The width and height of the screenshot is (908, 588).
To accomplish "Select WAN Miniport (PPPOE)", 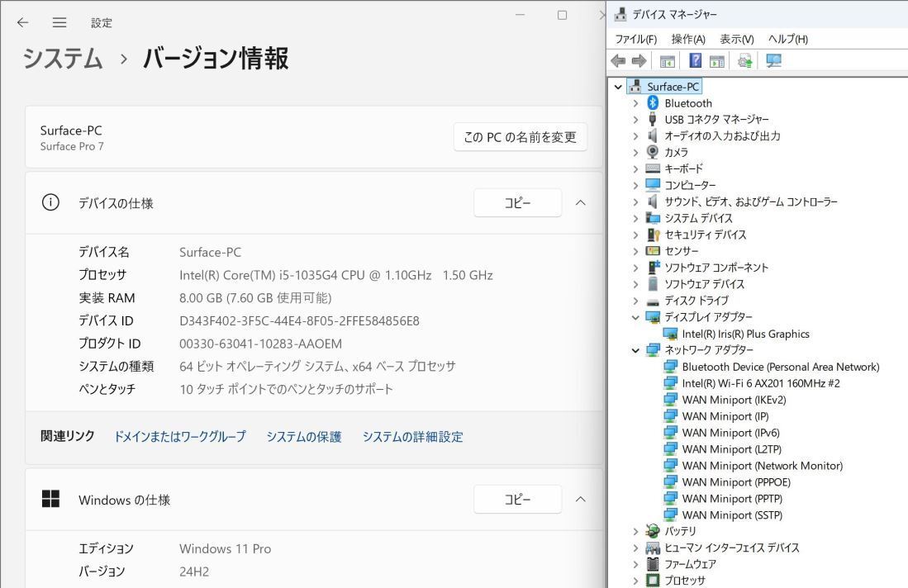I will (736, 482).
